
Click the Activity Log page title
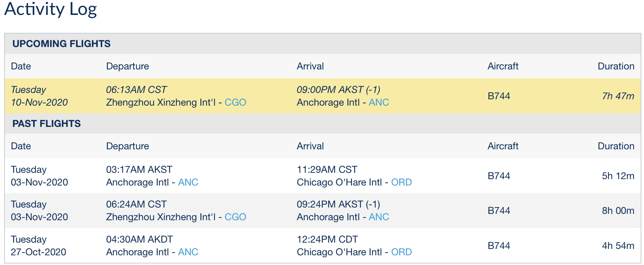[x=51, y=9]
